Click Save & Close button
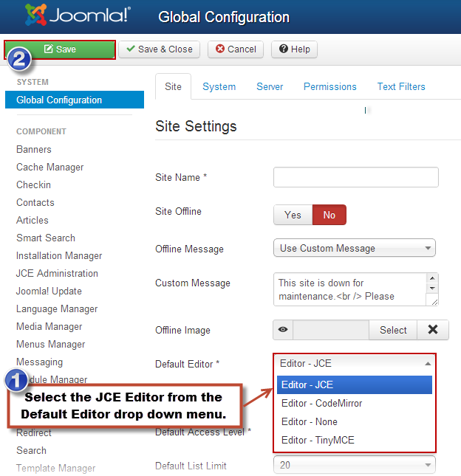 [160, 49]
